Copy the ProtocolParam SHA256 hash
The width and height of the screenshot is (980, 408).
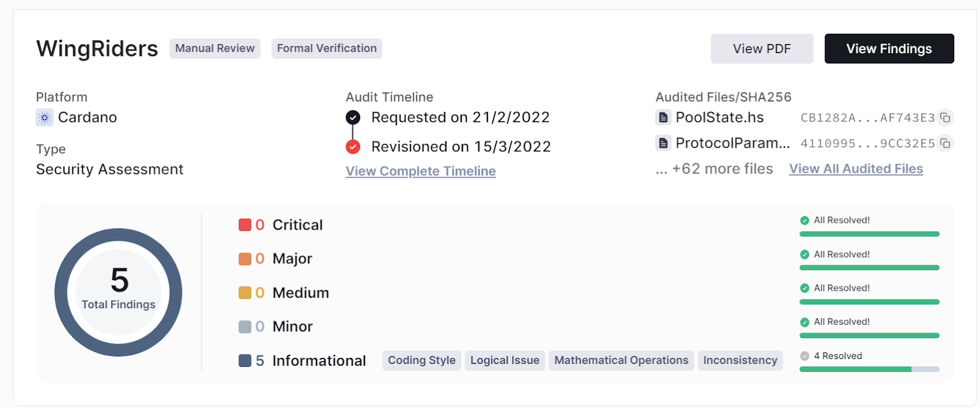click(x=945, y=143)
